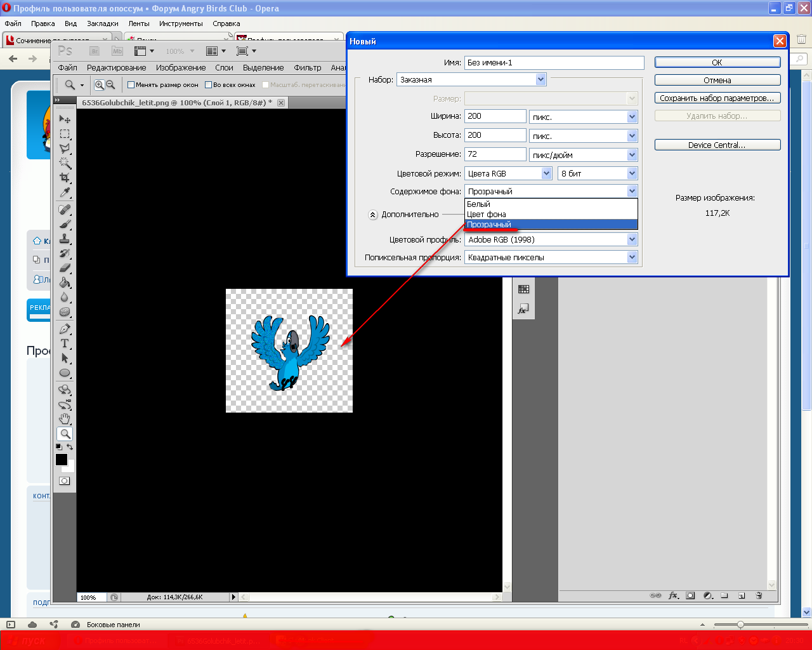Select the Zoom tool in the toolbox
The height and width of the screenshot is (650, 812).
65,434
